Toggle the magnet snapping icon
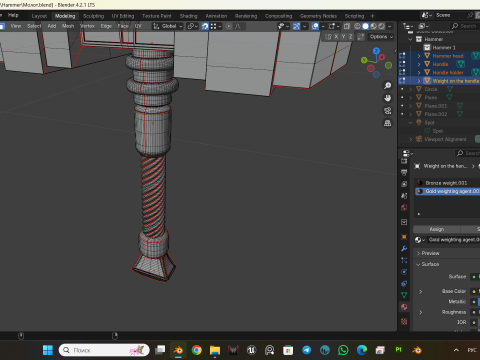 205,26
